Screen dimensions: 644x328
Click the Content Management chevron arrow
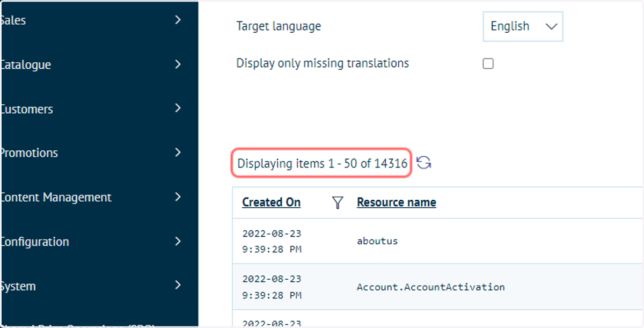[x=178, y=197]
